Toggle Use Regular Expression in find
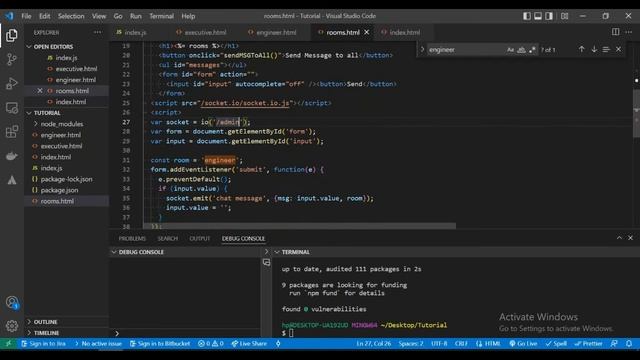The image size is (640, 360). 532,50
